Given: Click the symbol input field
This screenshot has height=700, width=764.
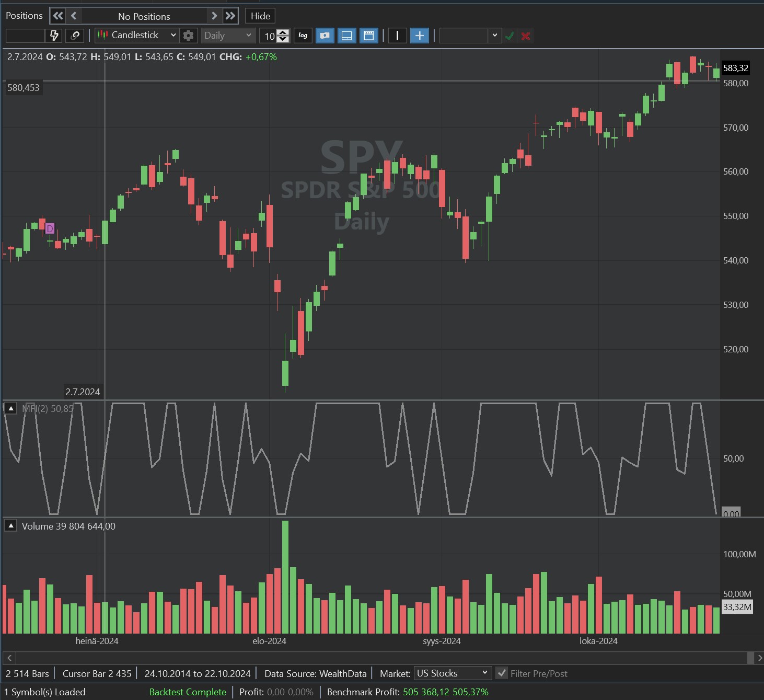Looking at the screenshot, I should tap(25, 36).
